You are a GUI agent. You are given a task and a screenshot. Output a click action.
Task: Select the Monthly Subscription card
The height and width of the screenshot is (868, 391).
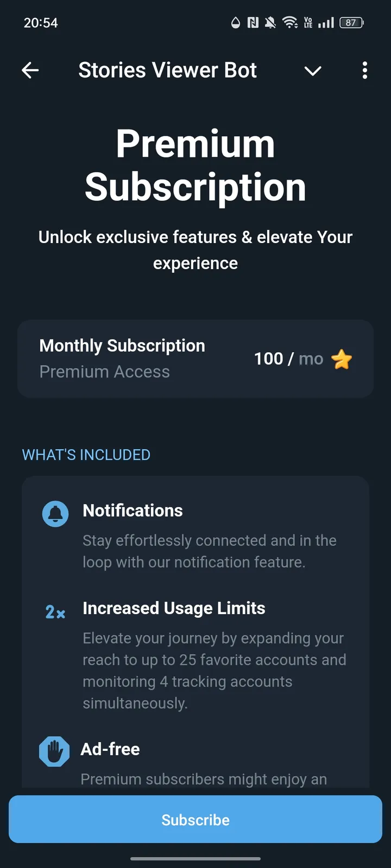tap(195, 359)
